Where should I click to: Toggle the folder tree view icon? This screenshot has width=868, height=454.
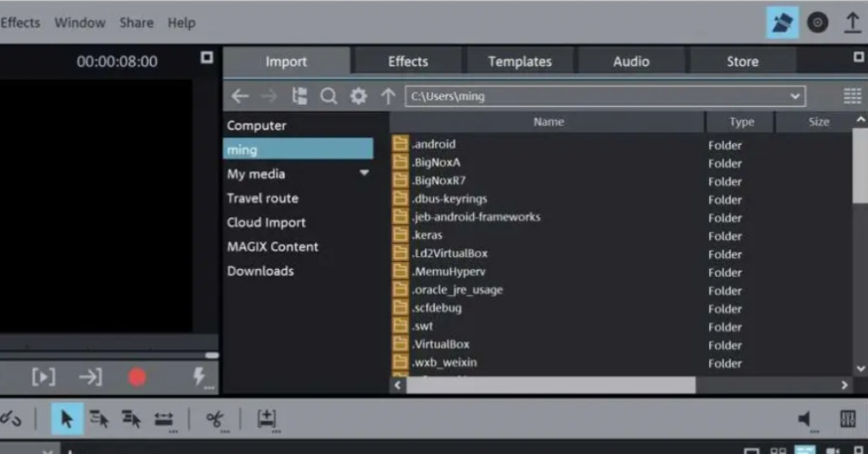(299, 96)
